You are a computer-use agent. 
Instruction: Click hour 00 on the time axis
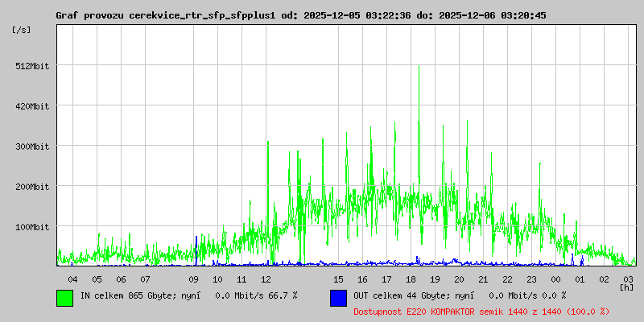click(555, 279)
